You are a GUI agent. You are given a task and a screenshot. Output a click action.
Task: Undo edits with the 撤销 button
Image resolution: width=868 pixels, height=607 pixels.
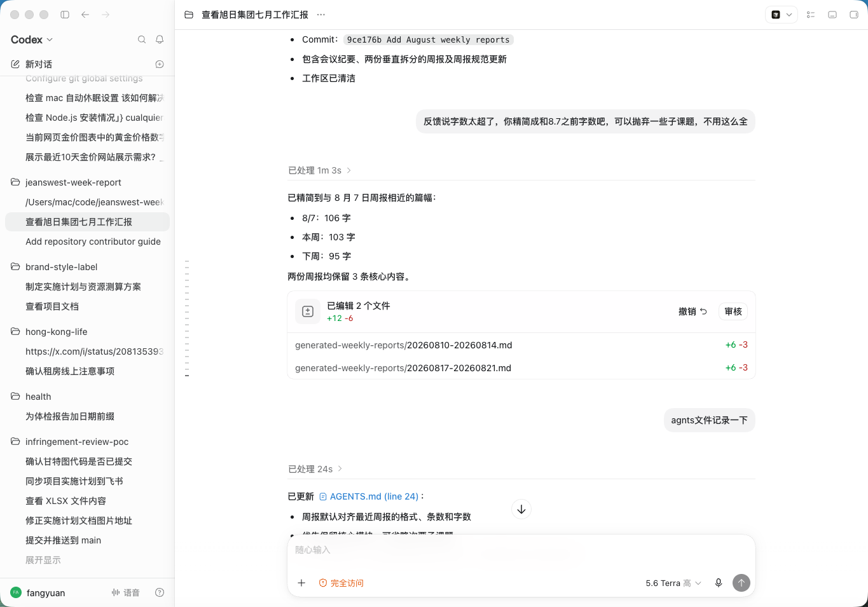pos(692,311)
